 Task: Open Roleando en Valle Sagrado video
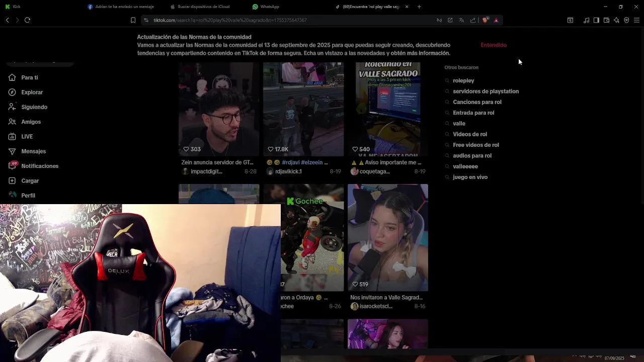(388, 109)
